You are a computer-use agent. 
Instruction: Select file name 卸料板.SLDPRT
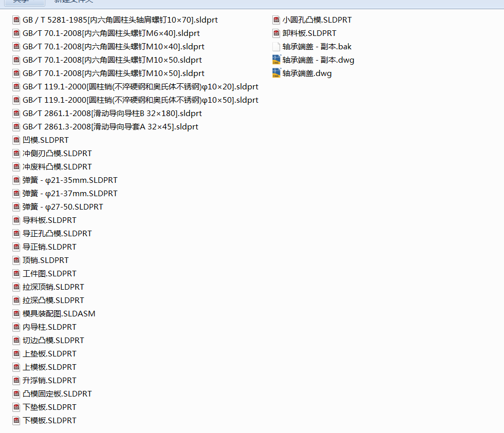309,33
